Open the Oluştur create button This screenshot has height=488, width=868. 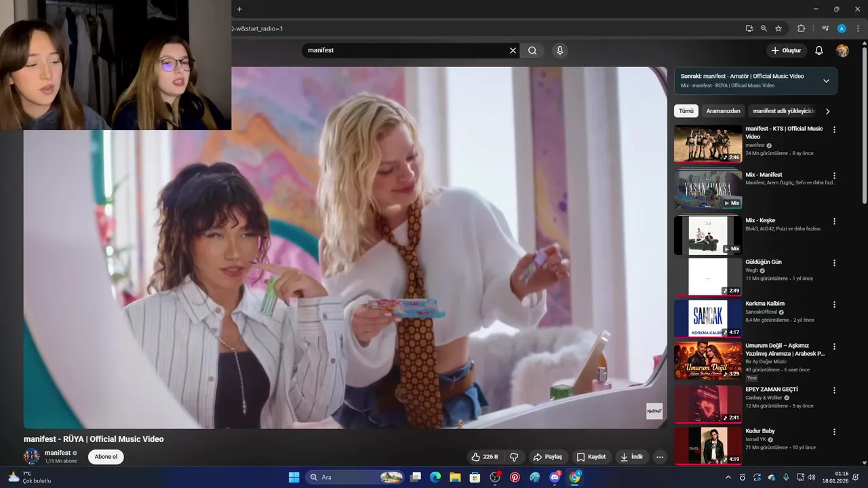786,50
